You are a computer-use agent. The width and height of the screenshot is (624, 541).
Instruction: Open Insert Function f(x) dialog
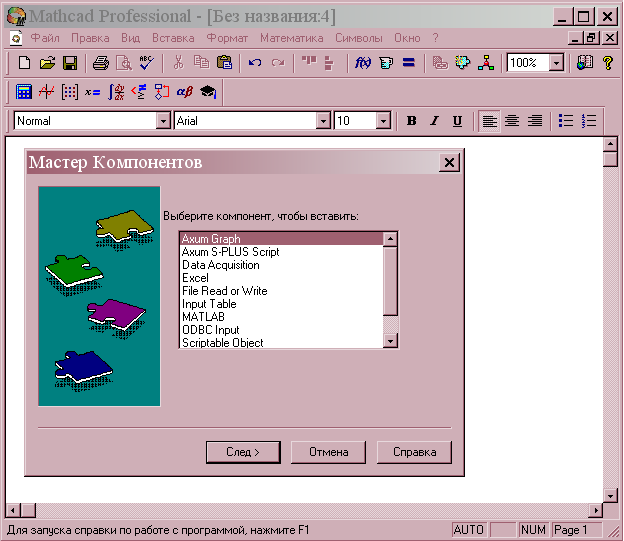coord(363,63)
